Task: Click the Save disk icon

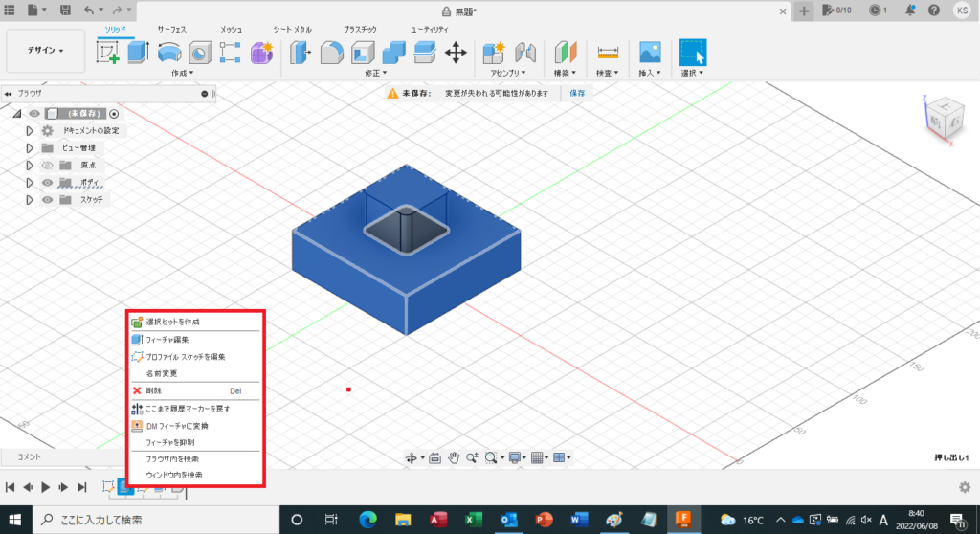Action: point(65,10)
